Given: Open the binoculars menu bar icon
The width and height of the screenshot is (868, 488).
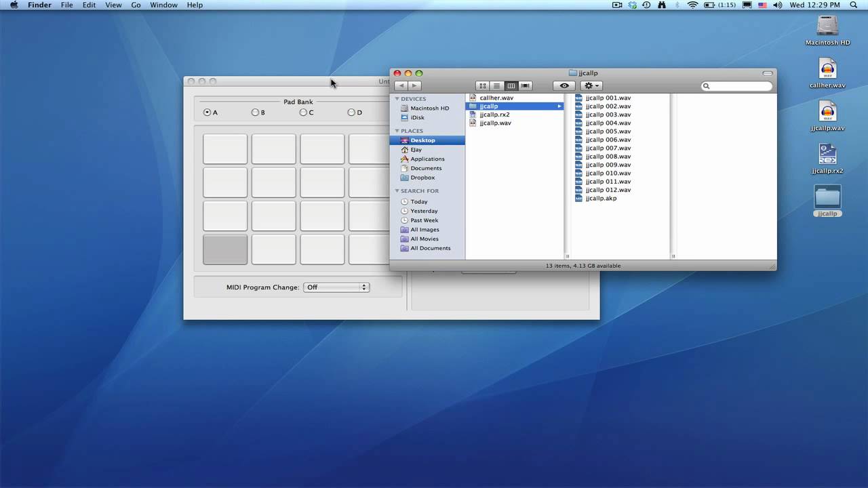Looking at the screenshot, I should (x=662, y=5).
